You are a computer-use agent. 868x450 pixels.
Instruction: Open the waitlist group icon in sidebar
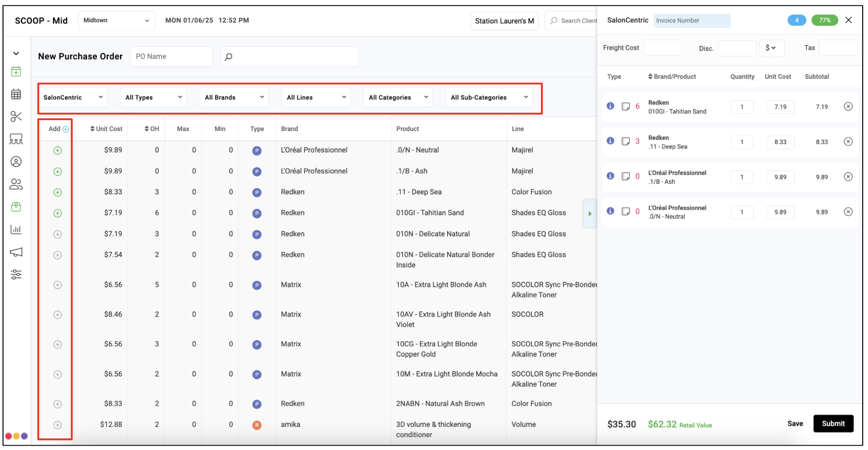coord(16,139)
